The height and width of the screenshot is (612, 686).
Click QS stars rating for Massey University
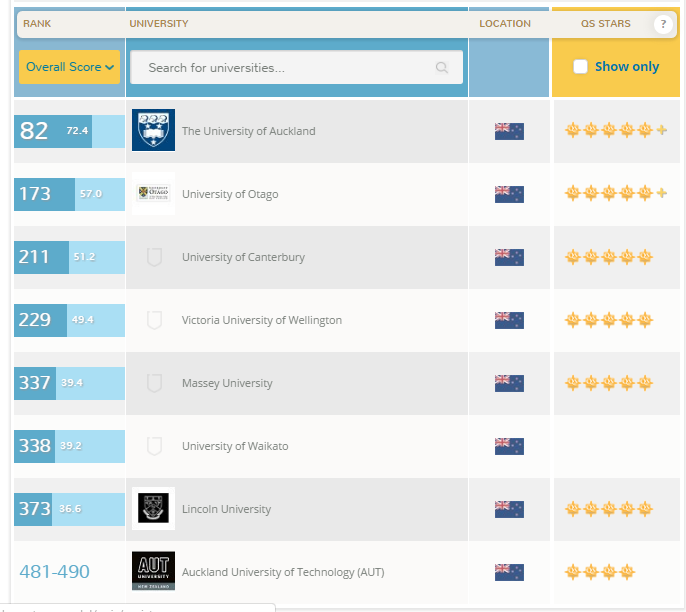coord(609,383)
